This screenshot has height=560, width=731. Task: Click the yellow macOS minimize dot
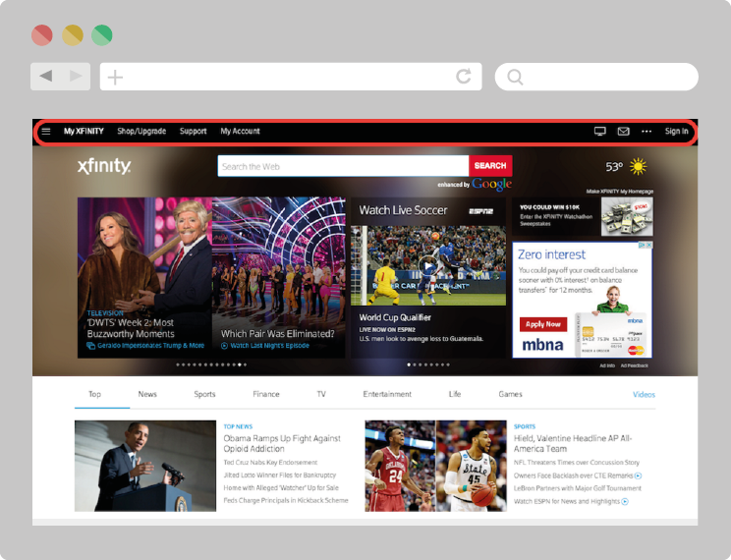tap(73, 35)
